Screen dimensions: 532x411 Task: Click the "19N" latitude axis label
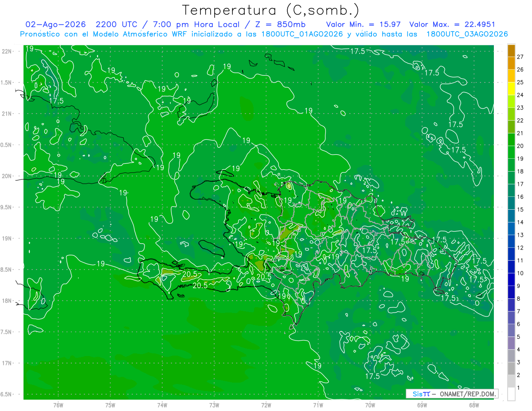[7, 239]
